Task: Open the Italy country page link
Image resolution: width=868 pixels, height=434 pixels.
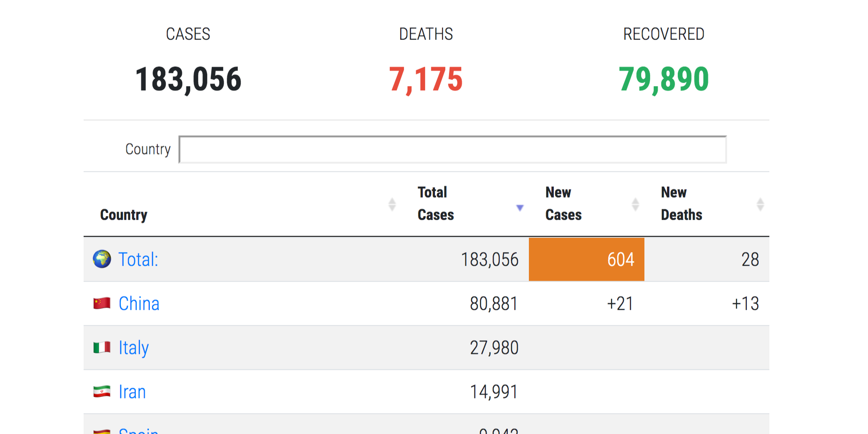Action: [133, 347]
